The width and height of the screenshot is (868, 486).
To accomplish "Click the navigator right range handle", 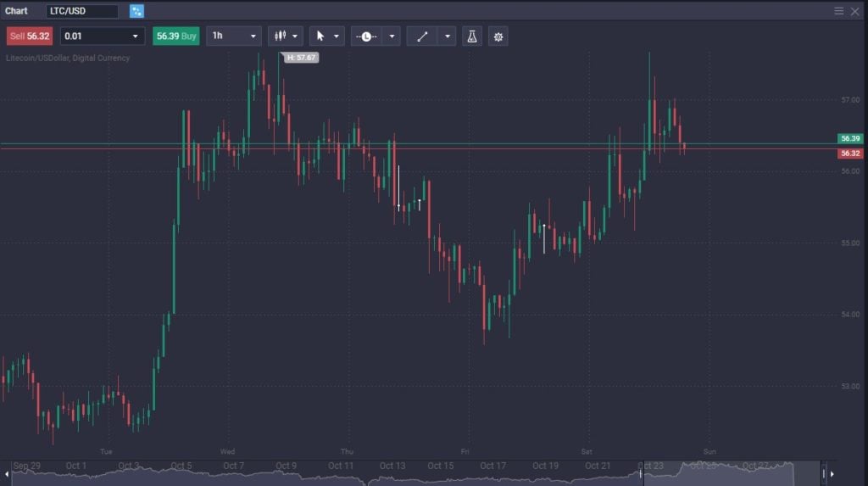I will pos(823,473).
